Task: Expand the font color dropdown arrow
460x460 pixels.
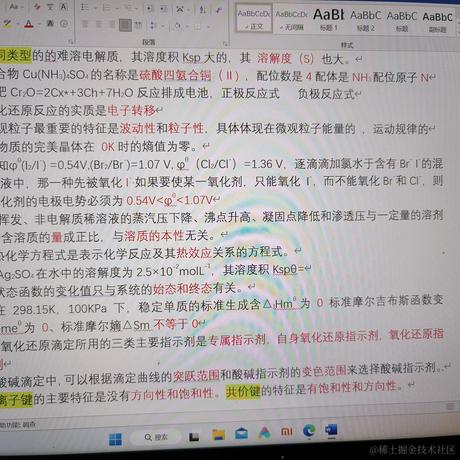Action: pyautogui.click(x=39, y=23)
